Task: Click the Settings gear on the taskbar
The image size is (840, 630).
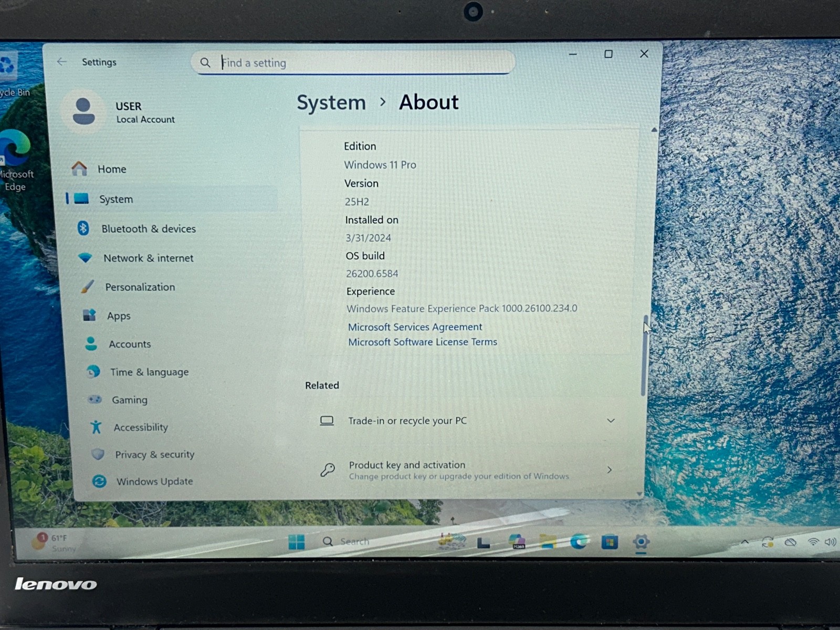Action: point(641,541)
